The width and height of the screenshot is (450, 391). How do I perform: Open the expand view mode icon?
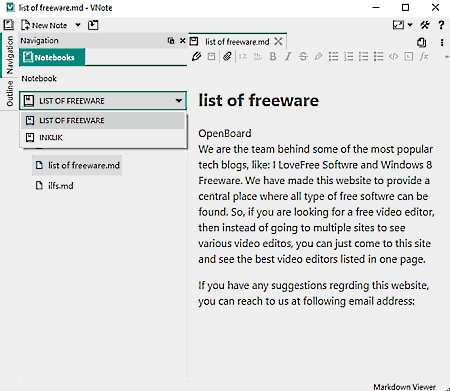[x=398, y=25]
